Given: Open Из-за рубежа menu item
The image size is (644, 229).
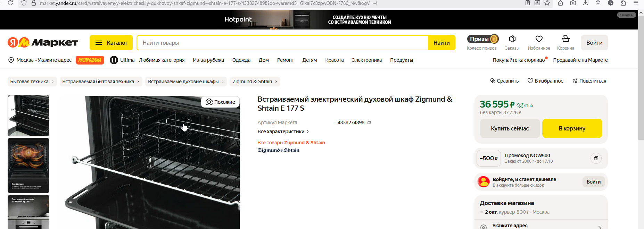Looking at the screenshot, I should [x=208, y=60].
